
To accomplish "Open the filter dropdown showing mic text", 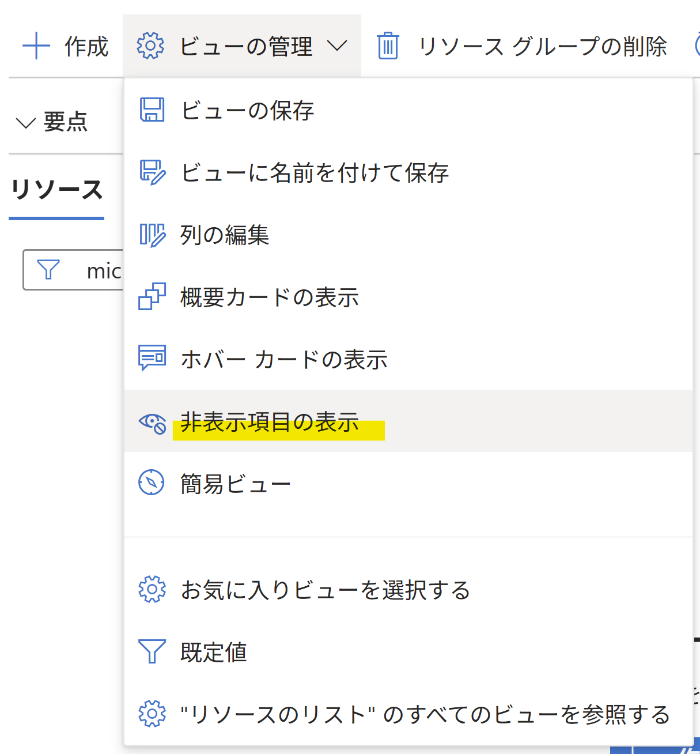I will pyautogui.click(x=86, y=270).
